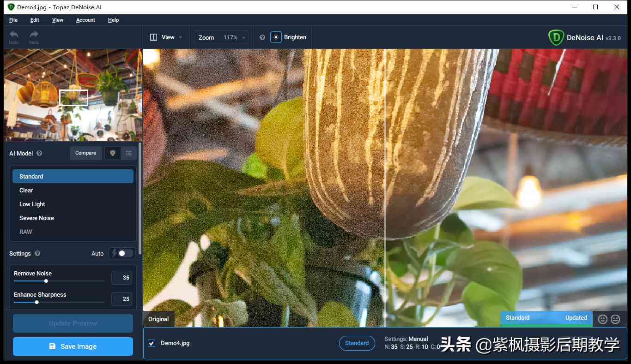Uncheck the Demo4.jpg checkbox

click(152, 343)
